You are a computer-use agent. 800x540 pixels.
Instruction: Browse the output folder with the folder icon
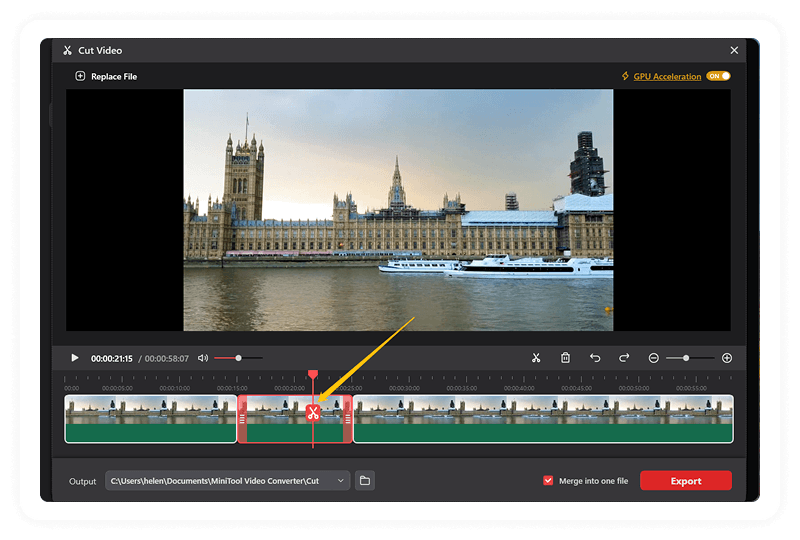(x=365, y=480)
